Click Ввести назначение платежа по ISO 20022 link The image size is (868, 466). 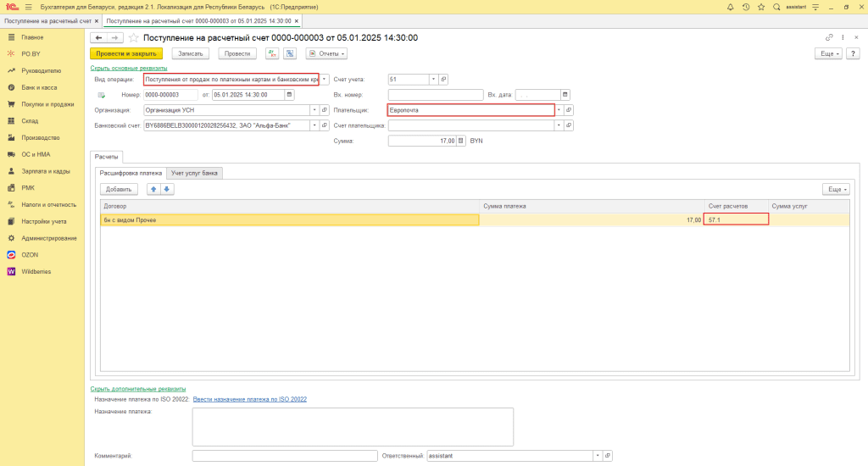pyautogui.click(x=249, y=399)
